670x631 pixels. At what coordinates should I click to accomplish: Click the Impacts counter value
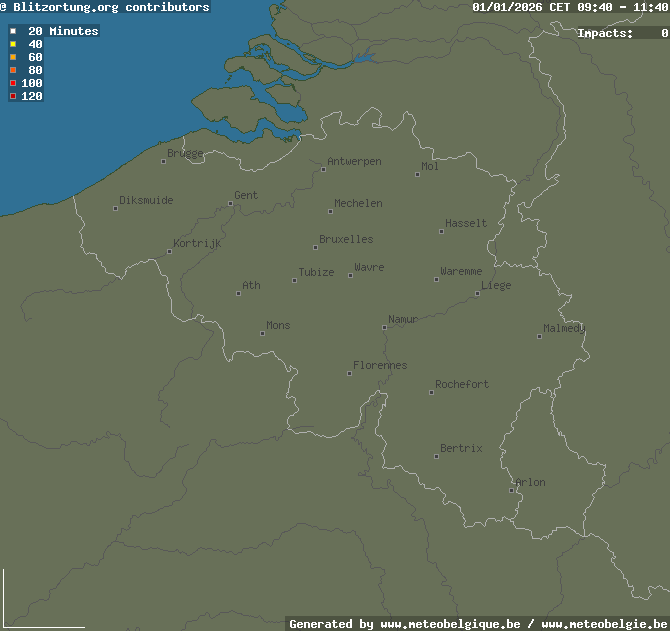tap(664, 33)
